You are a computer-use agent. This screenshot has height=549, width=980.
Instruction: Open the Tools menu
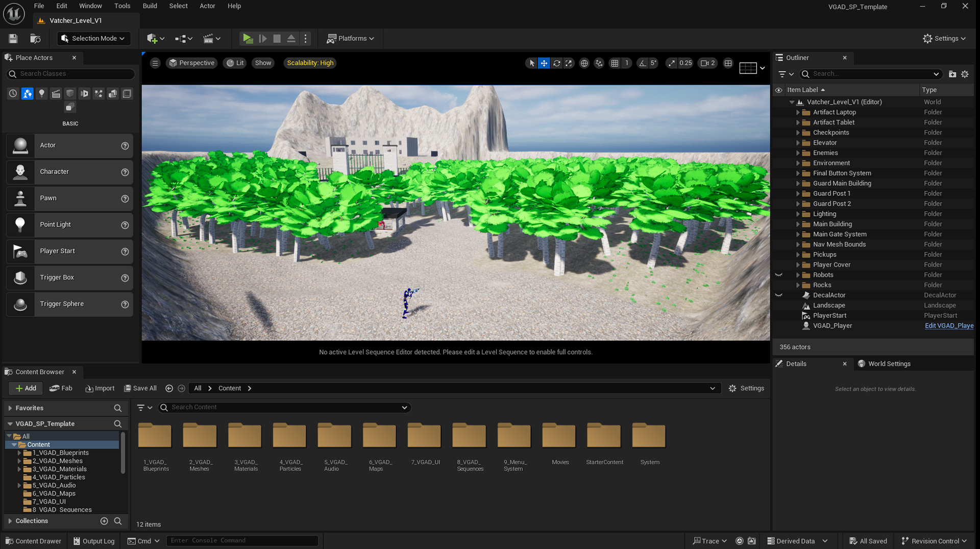tap(122, 6)
